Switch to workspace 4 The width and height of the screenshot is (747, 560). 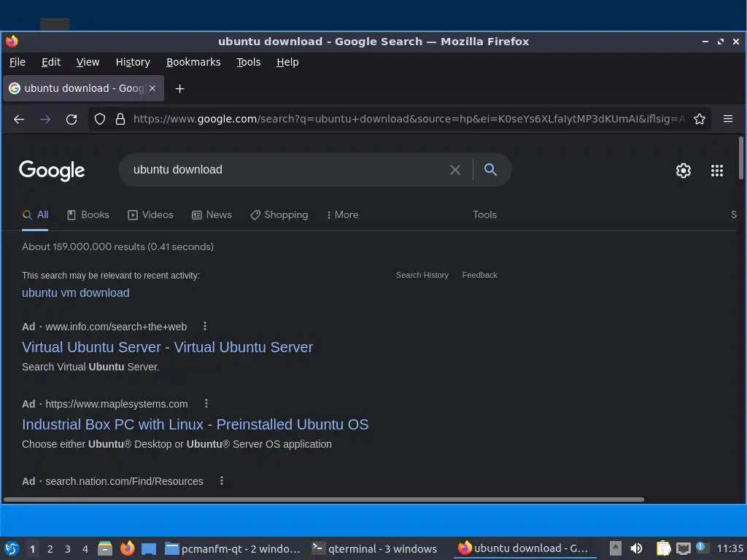click(85, 549)
